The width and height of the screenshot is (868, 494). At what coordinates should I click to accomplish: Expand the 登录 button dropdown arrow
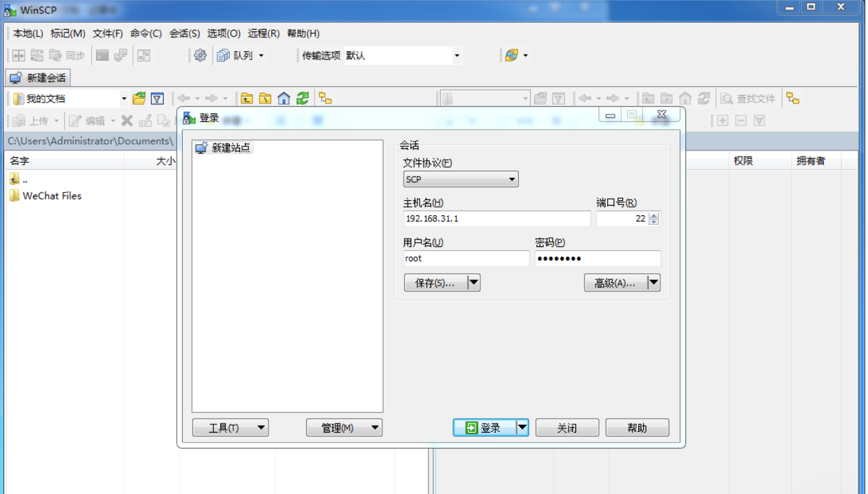(x=522, y=428)
